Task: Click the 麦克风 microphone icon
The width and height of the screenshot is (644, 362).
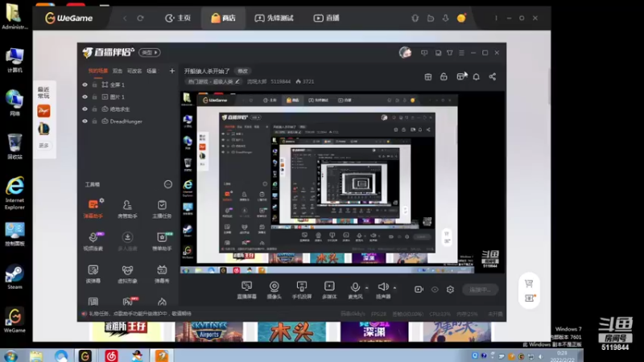Action: [355, 287]
